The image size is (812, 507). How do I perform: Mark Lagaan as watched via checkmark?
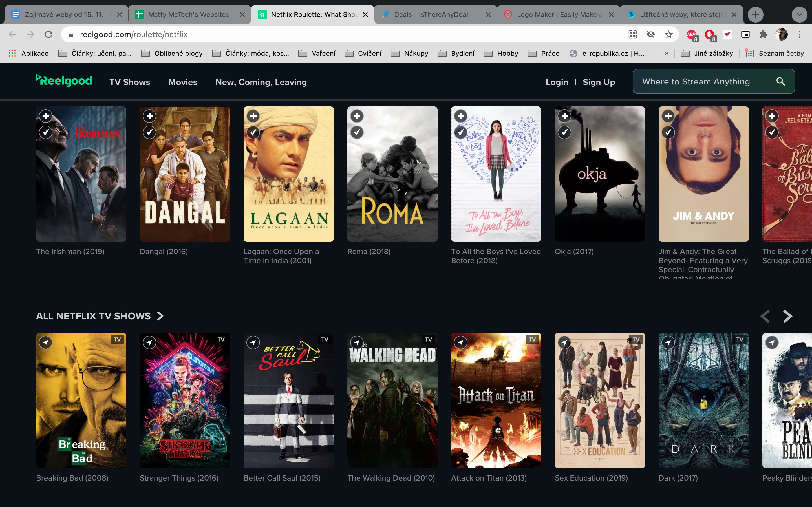pos(253,132)
